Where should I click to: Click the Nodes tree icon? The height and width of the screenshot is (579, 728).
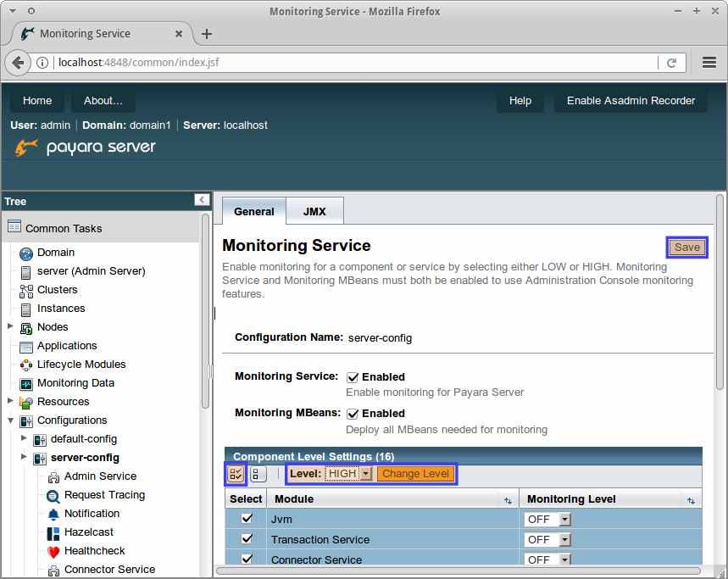(26, 328)
